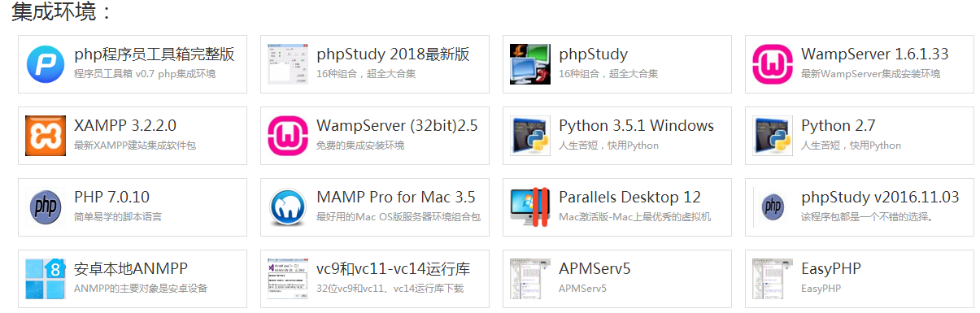
Task: Click the text 最新XAMPP建站集成软件包
Action: click(x=135, y=146)
